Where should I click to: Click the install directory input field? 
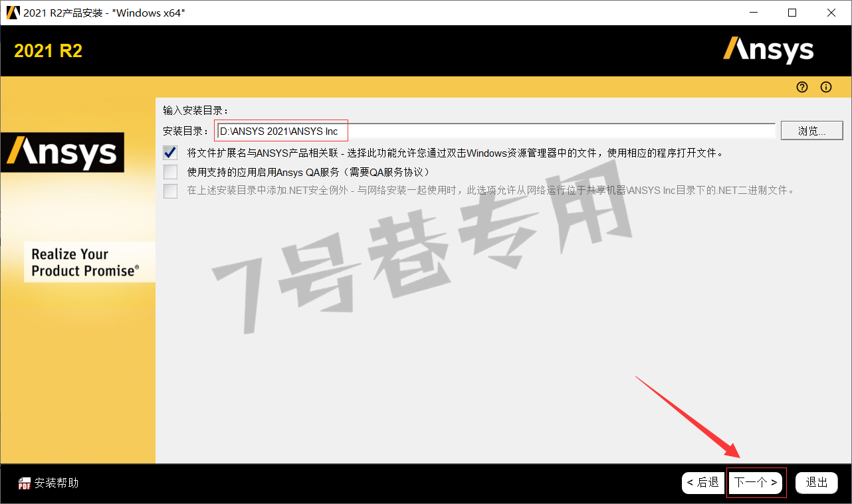pos(495,131)
